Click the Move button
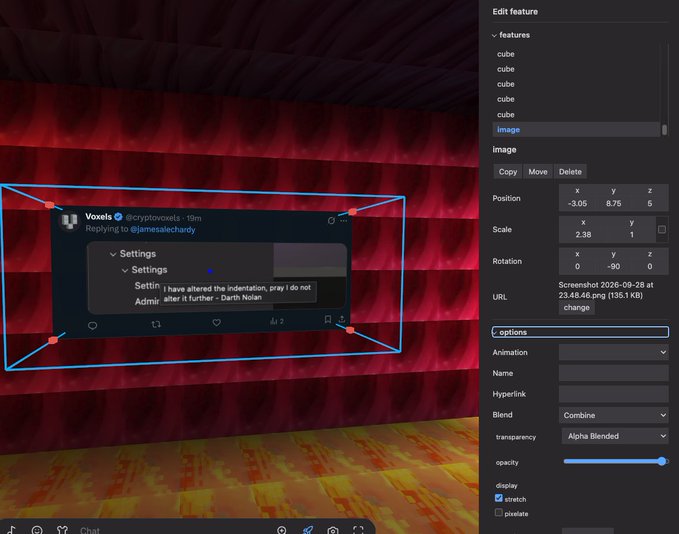 point(538,172)
